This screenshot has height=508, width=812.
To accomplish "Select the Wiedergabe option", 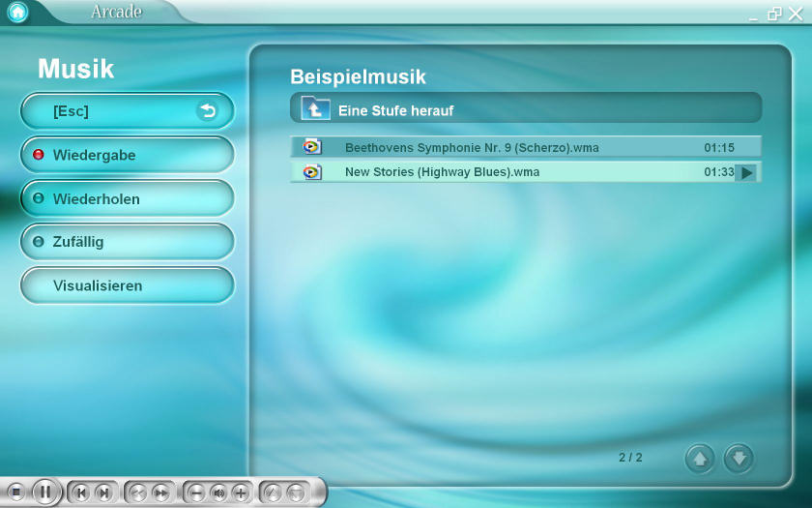I will click(128, 155).
